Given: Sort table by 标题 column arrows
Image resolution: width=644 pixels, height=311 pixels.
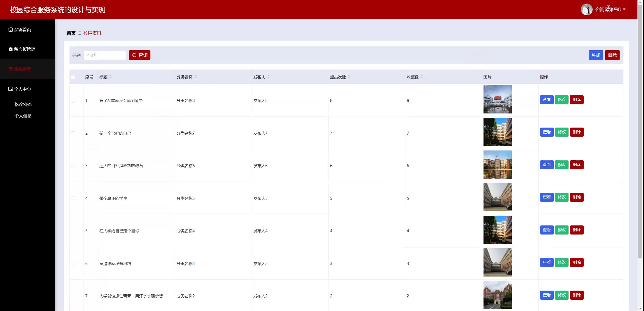Looking at the screenshot, I should [x=110, y=77].
